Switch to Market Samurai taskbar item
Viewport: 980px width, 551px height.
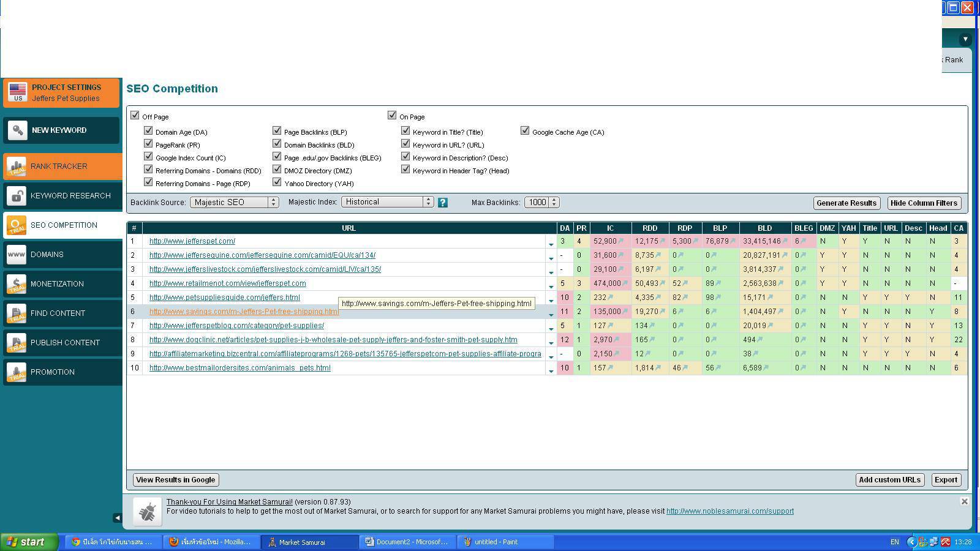coord(310,542)
